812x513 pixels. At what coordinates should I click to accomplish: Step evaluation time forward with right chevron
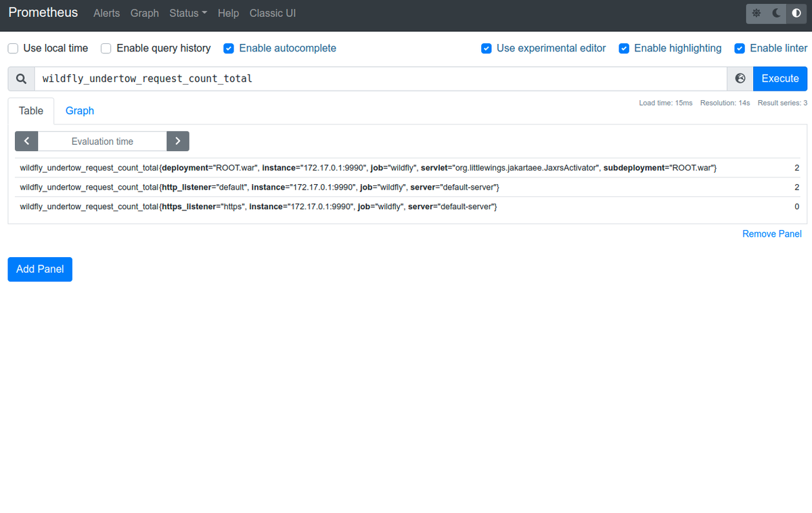tap(178, 141)
